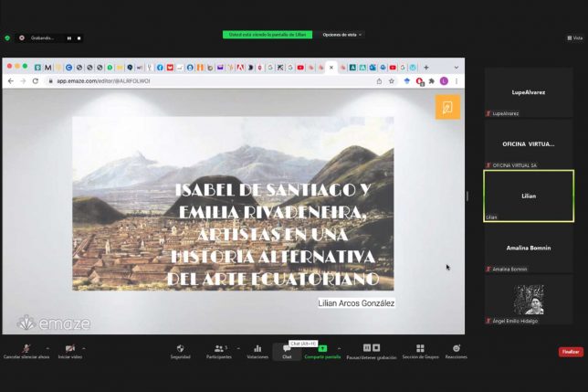Open the Reacciones icon
The width and height of the screenshot is (588, 392).
457,348
